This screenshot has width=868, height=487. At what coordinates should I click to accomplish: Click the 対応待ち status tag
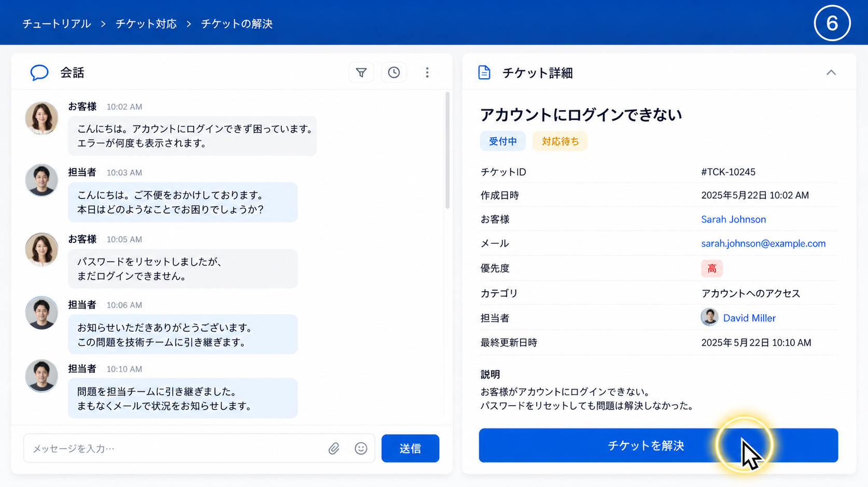(560, 141)
